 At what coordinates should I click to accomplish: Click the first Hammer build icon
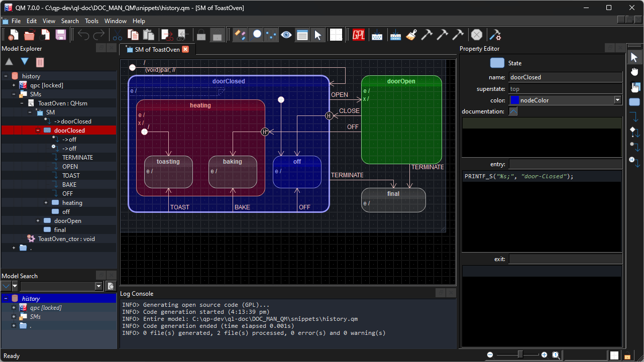pyautogui.click(x=427, y=35)
